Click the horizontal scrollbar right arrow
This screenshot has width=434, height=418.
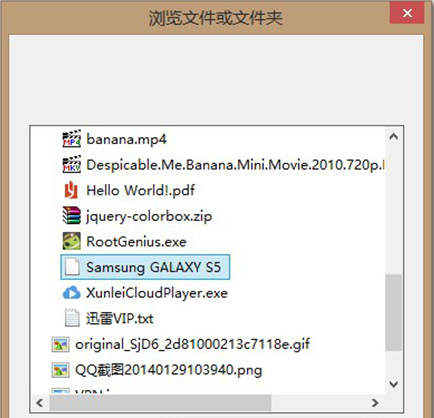375,403
